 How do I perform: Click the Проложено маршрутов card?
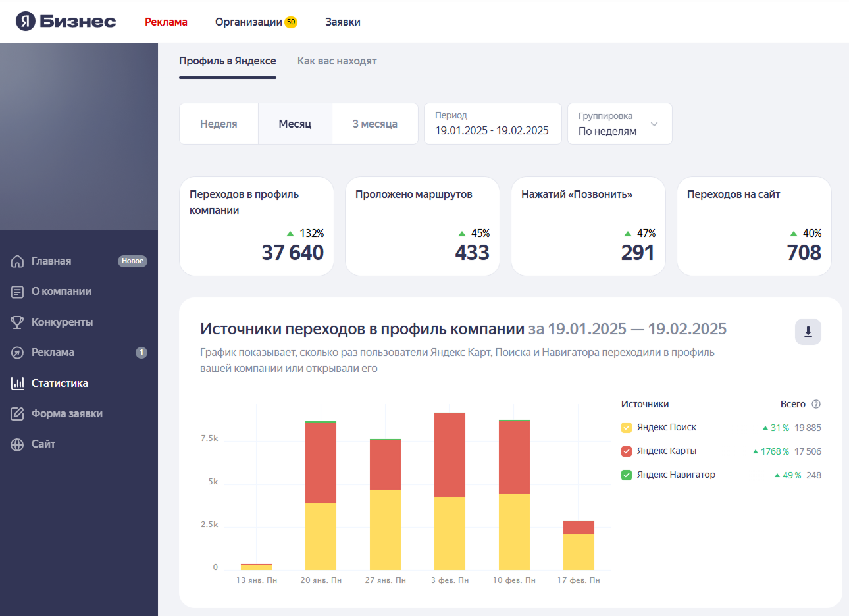[423, 226]
